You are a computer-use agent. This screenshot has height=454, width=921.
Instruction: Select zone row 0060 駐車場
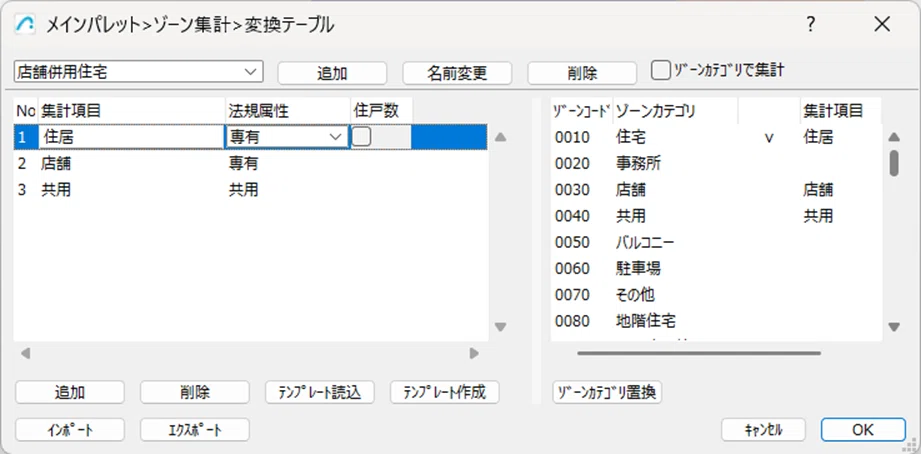pyautogui.click(x=716, y=269)
